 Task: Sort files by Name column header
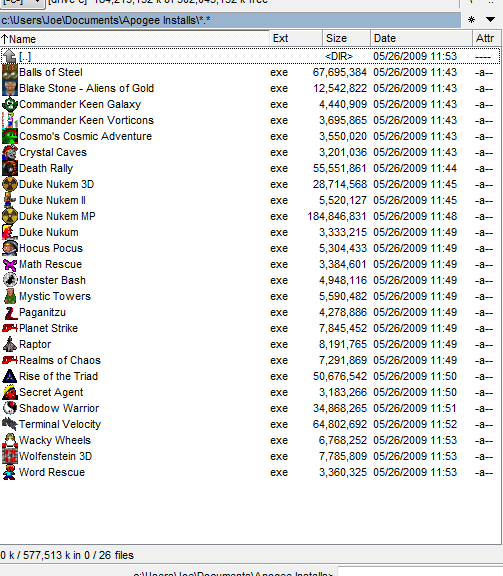tap(134, 39)
